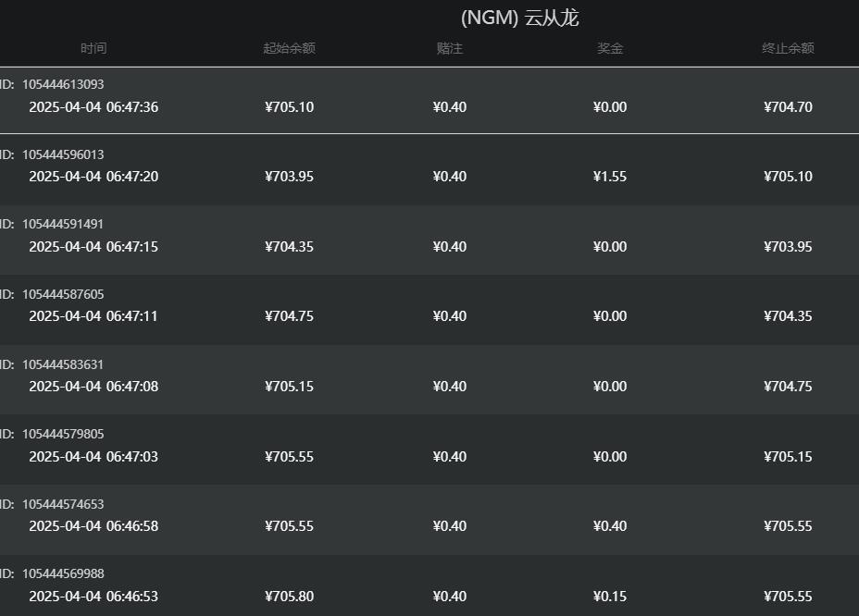The height and width of the screenshot is (616, 859).
Task: Click the ¥0.15 prize amount
Action: click(x=610, y=597)
